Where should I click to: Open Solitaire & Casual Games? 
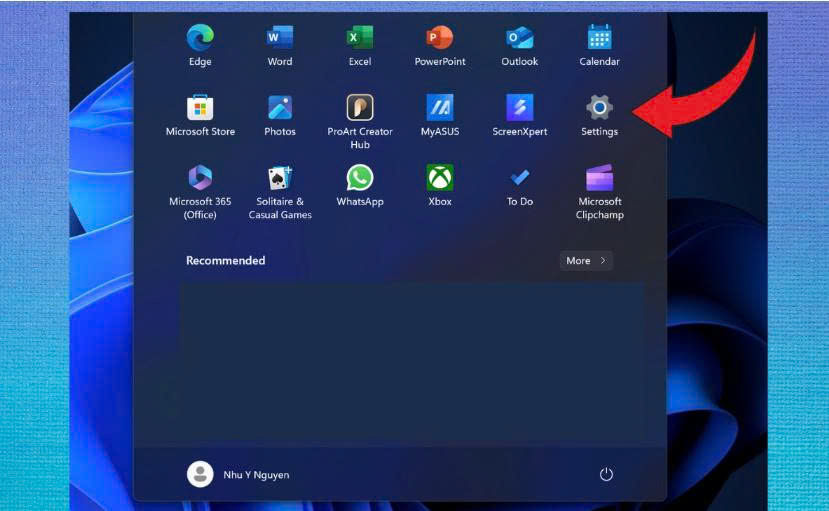point(280,177)
